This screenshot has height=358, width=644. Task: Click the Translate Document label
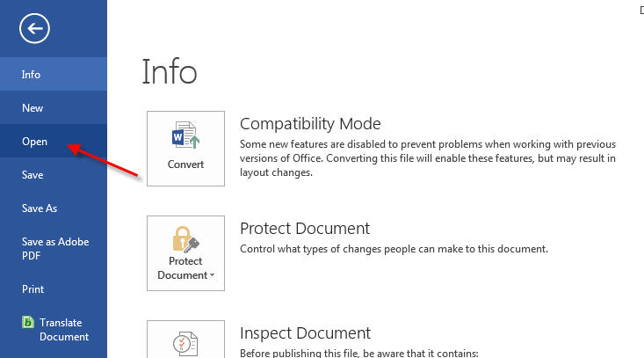63,329
